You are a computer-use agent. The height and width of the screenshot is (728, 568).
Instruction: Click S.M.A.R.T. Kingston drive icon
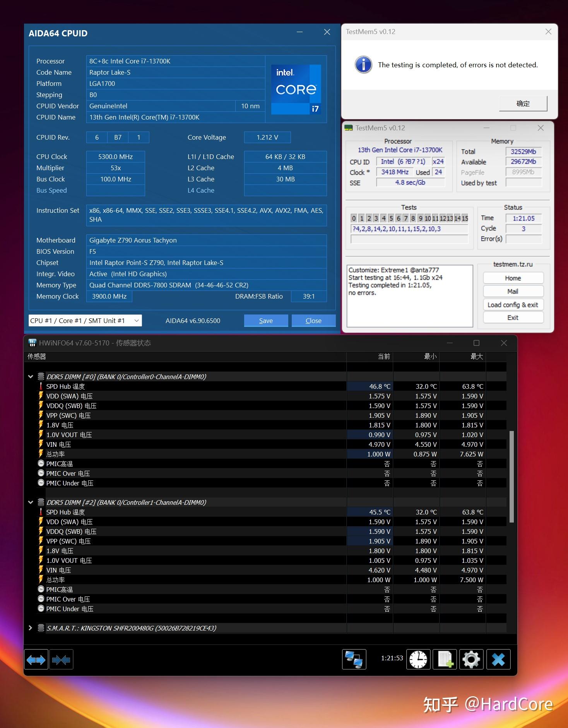41,628
